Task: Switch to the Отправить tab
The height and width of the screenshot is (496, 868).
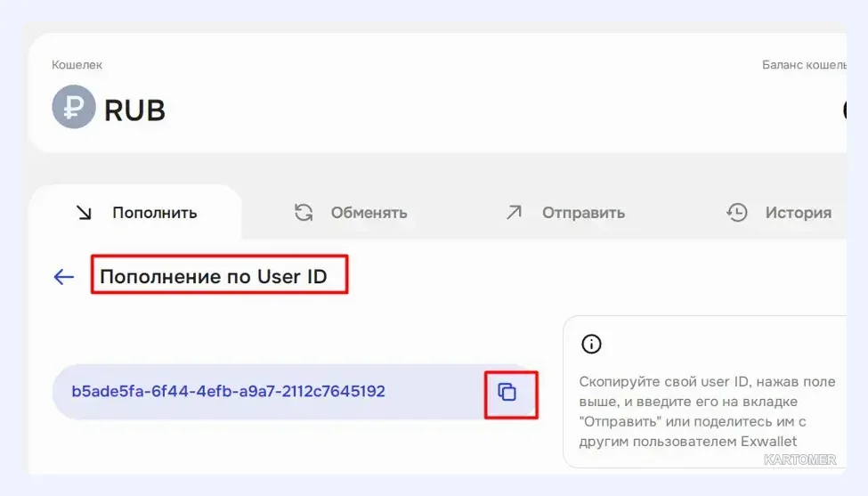Action: click(x=565, y=213)
